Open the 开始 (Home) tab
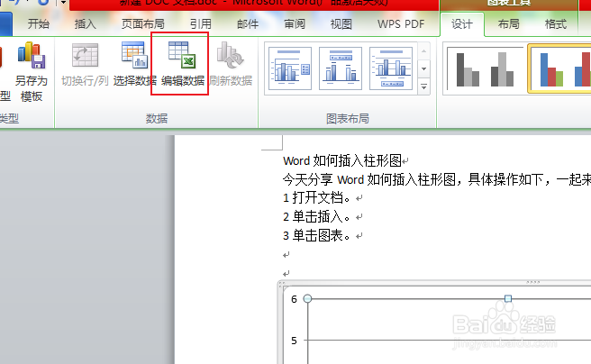The height and width of the screenshot is (364, 591). coord(39,24)
